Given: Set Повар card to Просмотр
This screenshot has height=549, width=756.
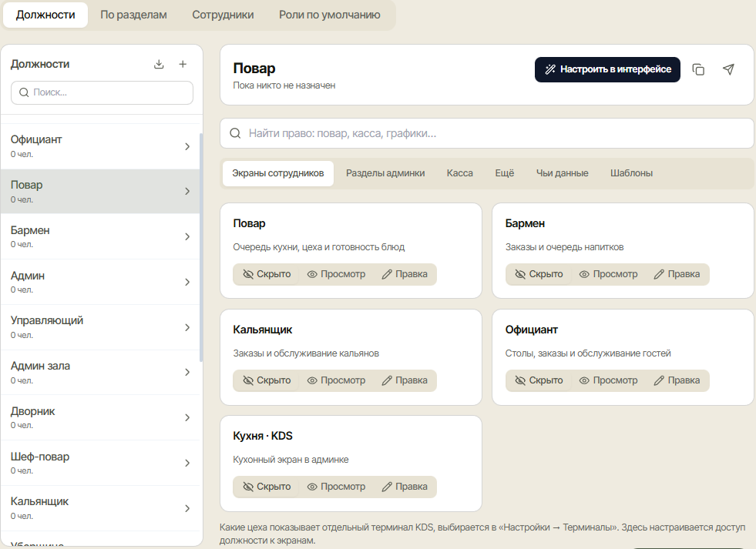Looking at the screenshot, I should [x=336, y=274].
